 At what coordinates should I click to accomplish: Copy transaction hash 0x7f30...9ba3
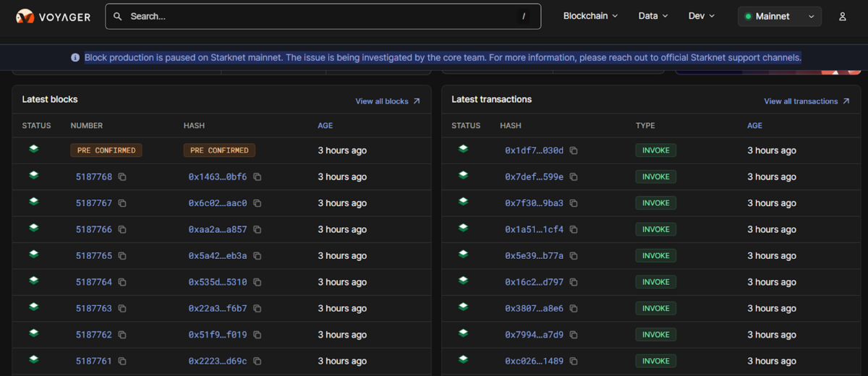[x=574, y=203]
